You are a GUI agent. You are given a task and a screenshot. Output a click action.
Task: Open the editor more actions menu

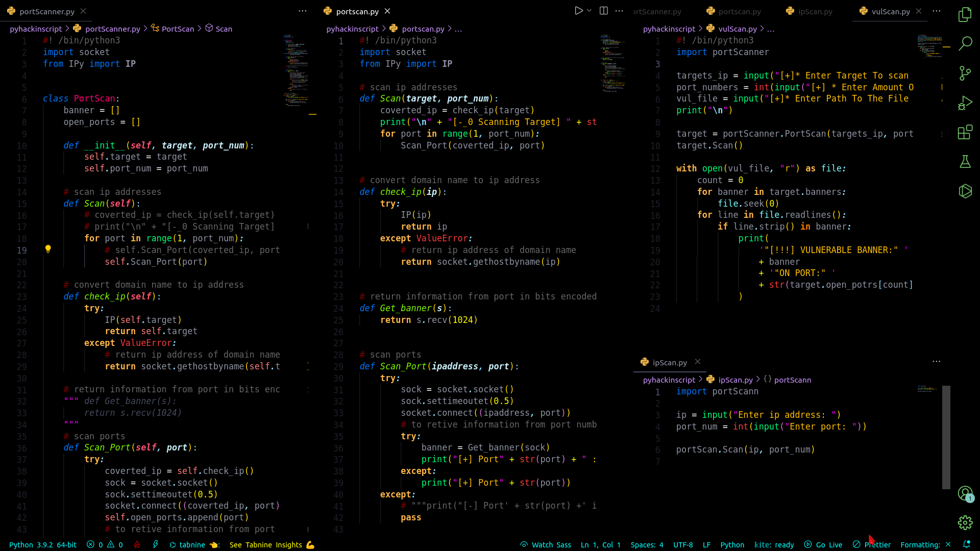(620, 11)
